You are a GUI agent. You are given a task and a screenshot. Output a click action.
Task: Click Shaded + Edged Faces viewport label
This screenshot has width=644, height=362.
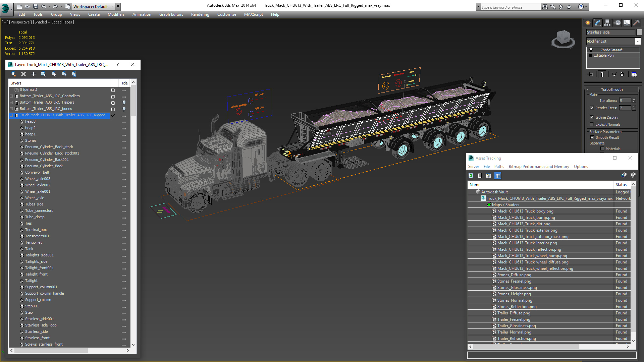coord(54,22)
